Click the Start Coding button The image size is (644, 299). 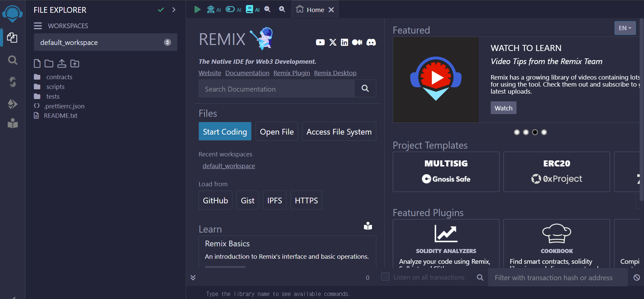click(225, 131)
